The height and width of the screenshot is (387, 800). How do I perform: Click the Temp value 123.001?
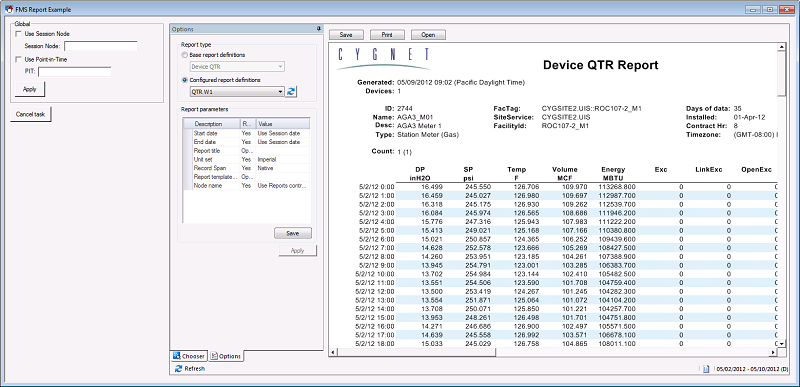pyautogui.click(x=526, y=265)
